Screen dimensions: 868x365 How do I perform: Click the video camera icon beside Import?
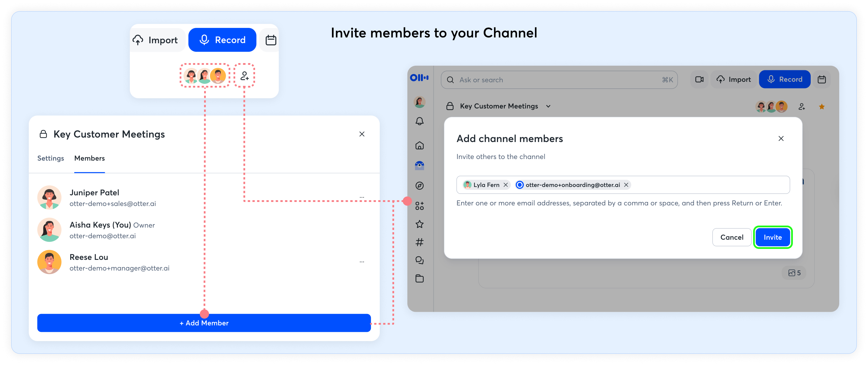click(x=699, y=80)
